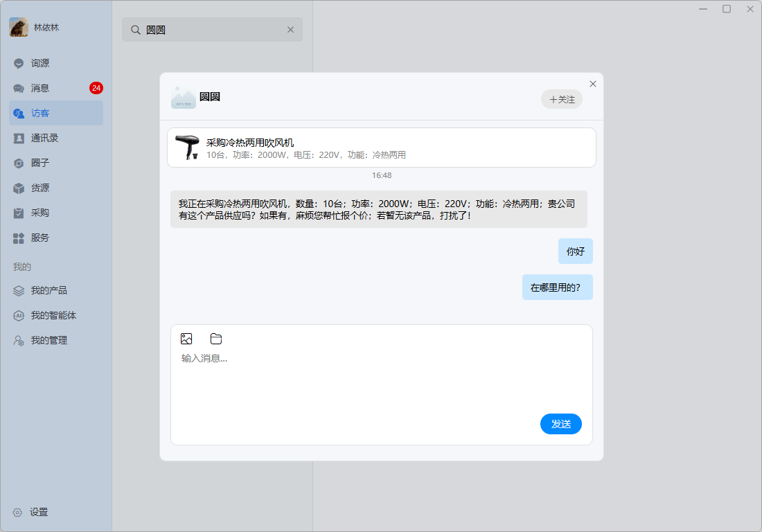Minimize the application window

pos(703,9)
